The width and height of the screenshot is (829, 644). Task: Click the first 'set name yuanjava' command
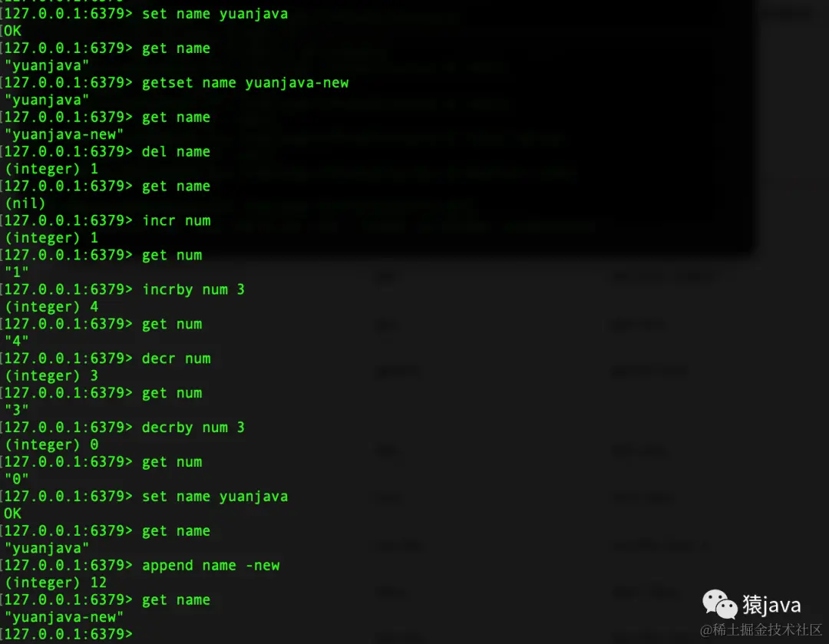pos(215,14)
